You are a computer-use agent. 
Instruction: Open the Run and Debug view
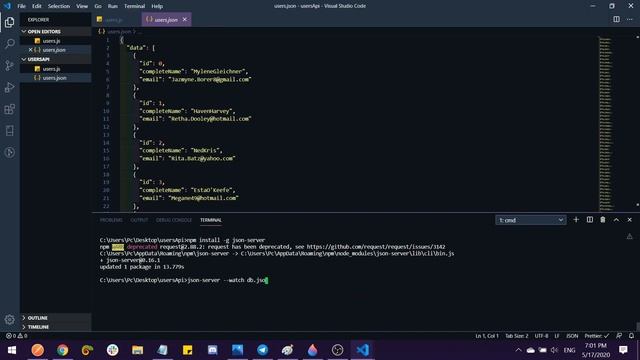[x=10, y=87]
